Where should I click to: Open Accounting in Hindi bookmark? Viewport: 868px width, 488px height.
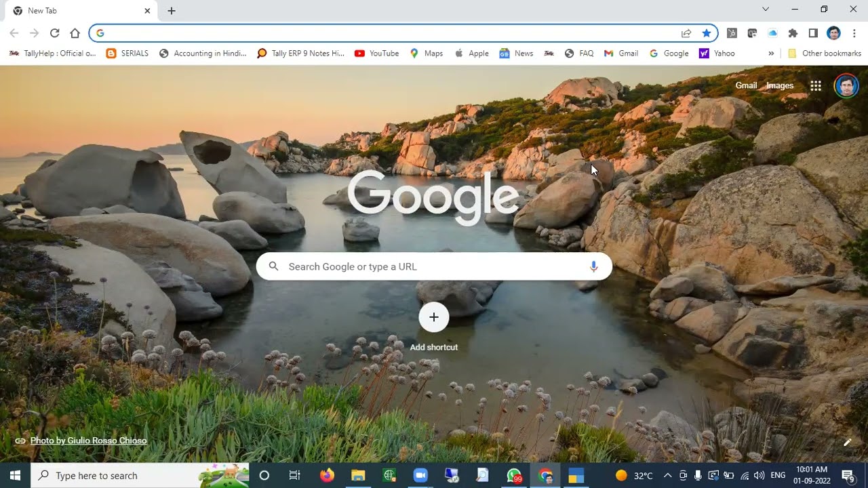203,54
